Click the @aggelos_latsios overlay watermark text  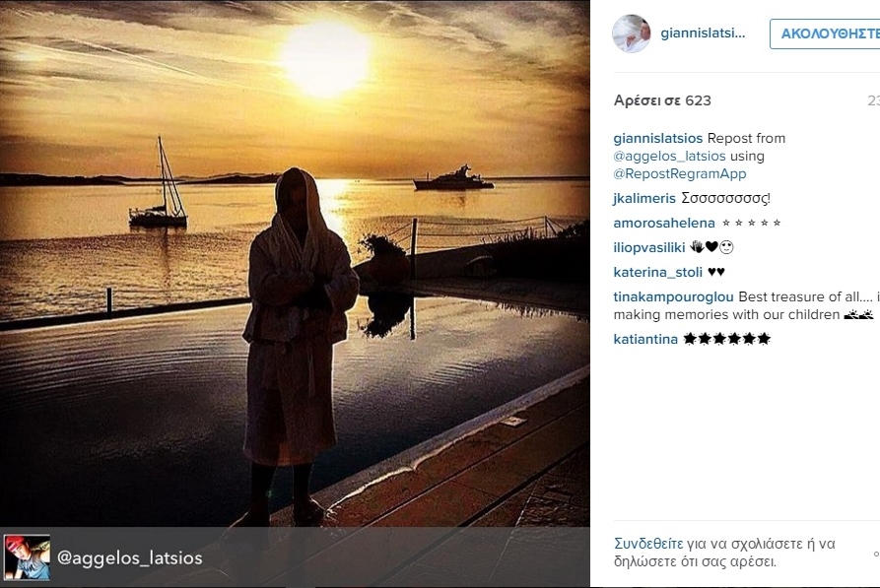130,557
